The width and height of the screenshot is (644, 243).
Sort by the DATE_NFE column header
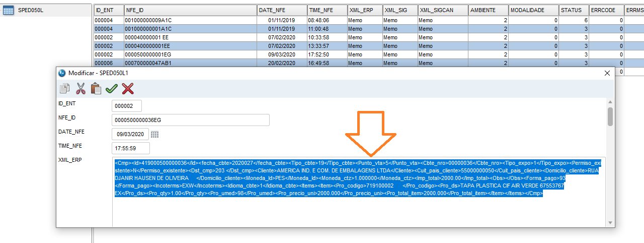(x=282, y=10)
